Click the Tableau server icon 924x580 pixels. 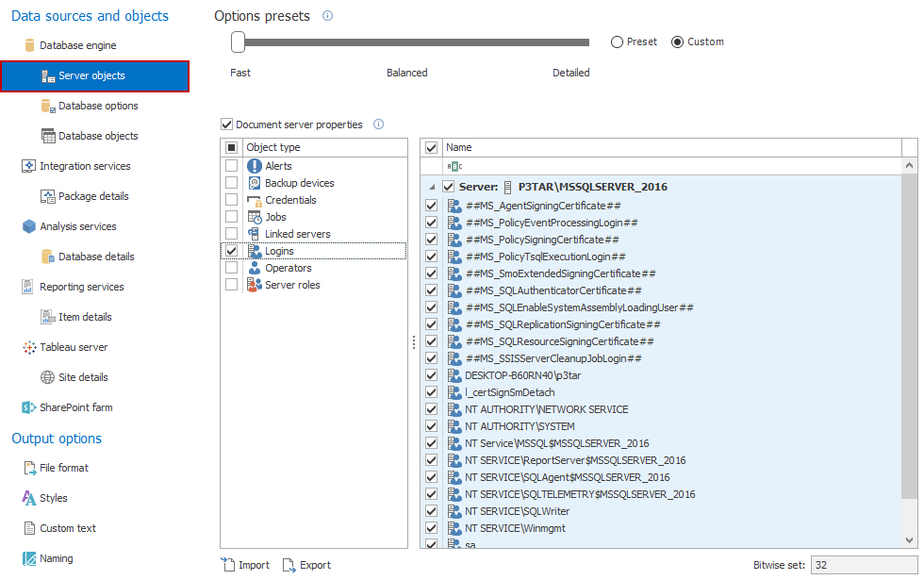coord(29,347)
